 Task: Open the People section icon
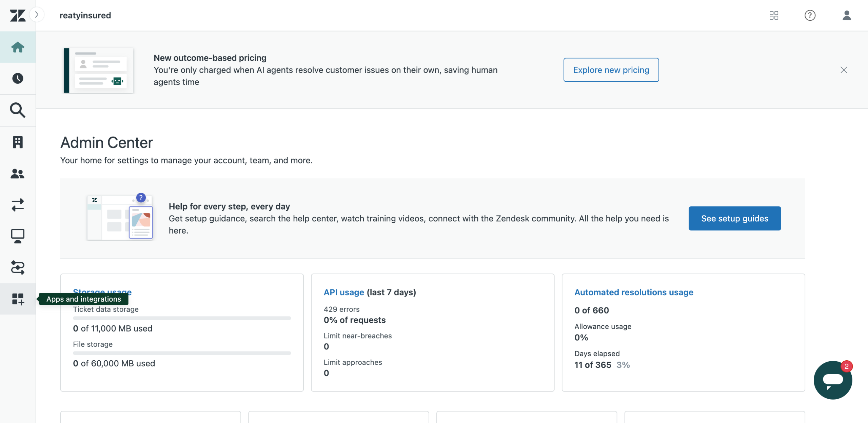coord(18,174)
